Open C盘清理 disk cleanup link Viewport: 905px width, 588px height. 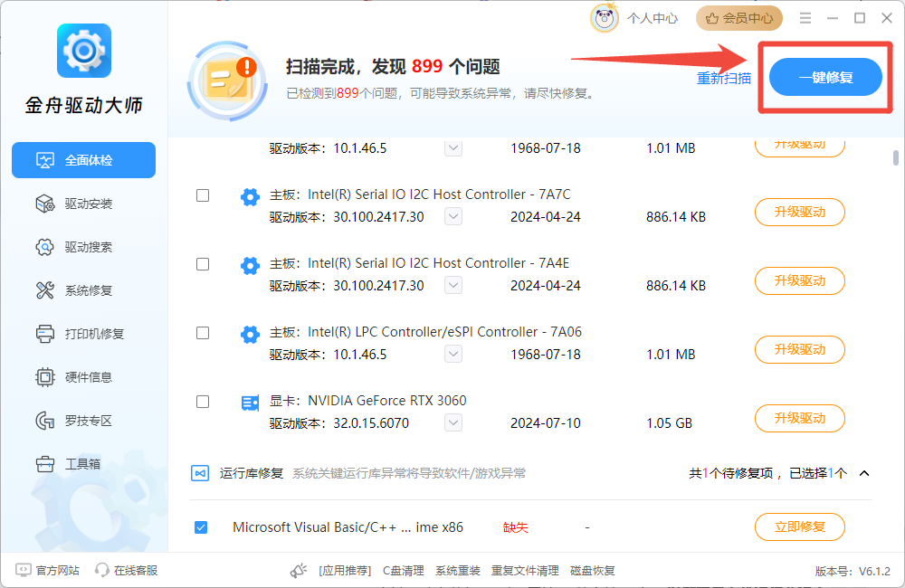click(x=403, y=571)
